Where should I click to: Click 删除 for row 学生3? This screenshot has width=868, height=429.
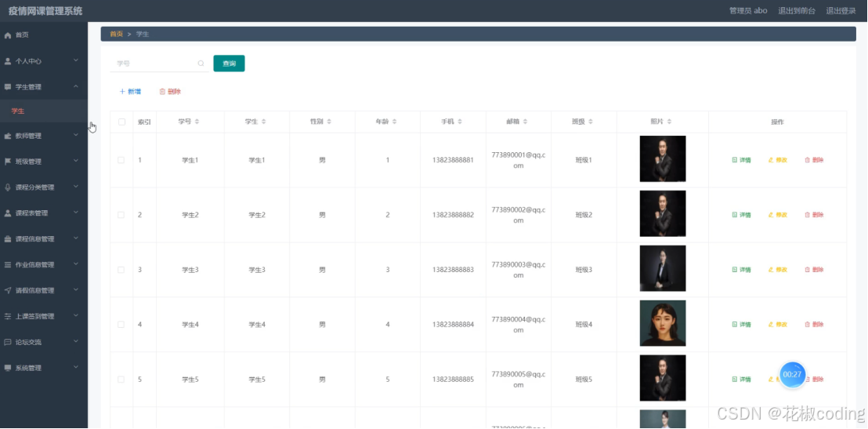coord(814,270)
